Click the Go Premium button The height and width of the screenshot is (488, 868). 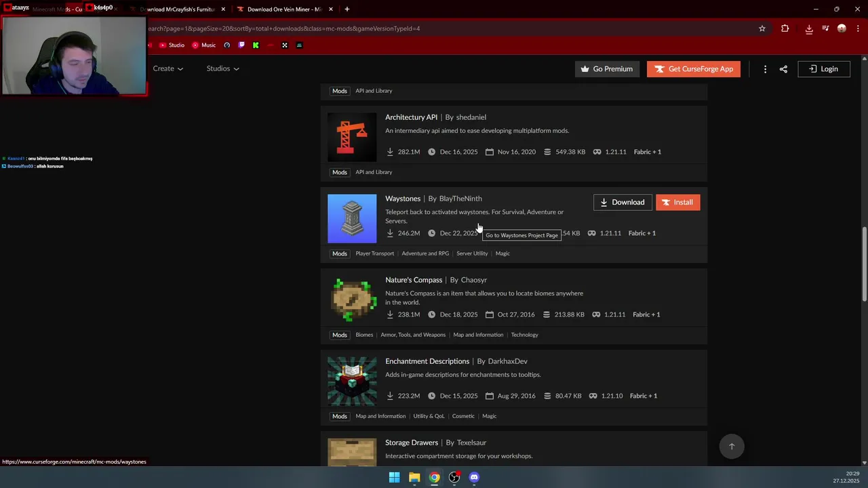(x=607, y=68)
